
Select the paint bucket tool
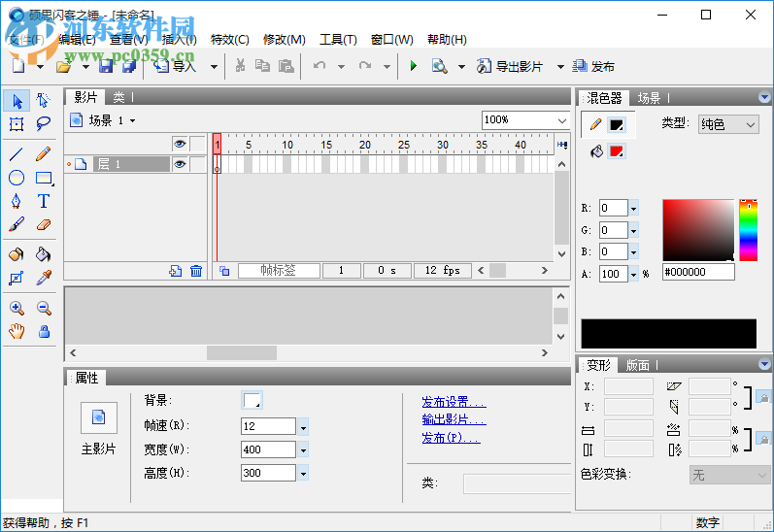pyautogui.click(x=44, y=254)
